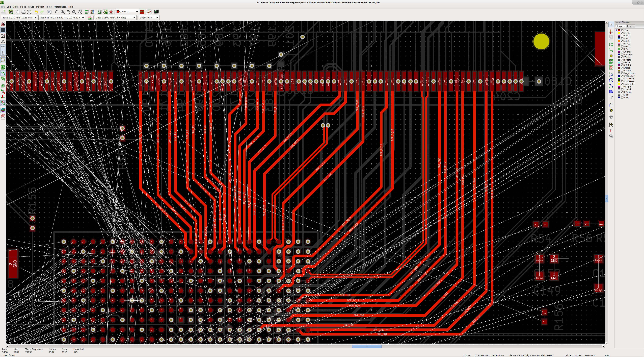Screen dimensions: 644x357
Task: Open the File menu
Action: click(3, 7)
